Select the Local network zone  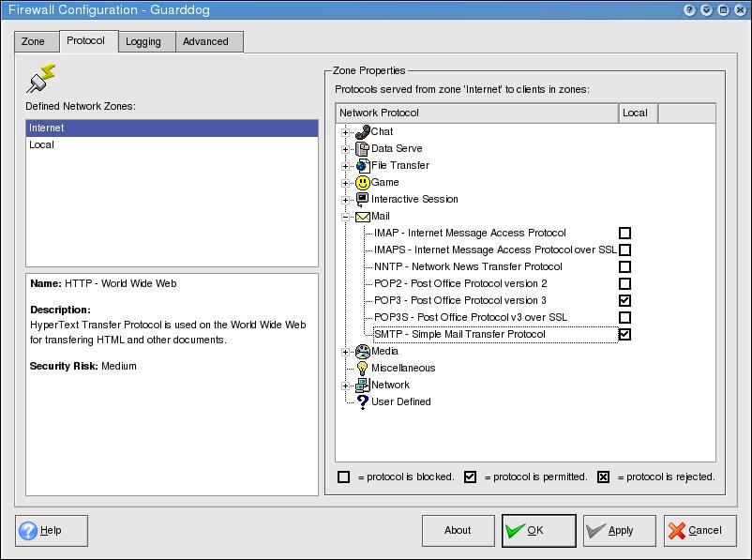[42, 145]
